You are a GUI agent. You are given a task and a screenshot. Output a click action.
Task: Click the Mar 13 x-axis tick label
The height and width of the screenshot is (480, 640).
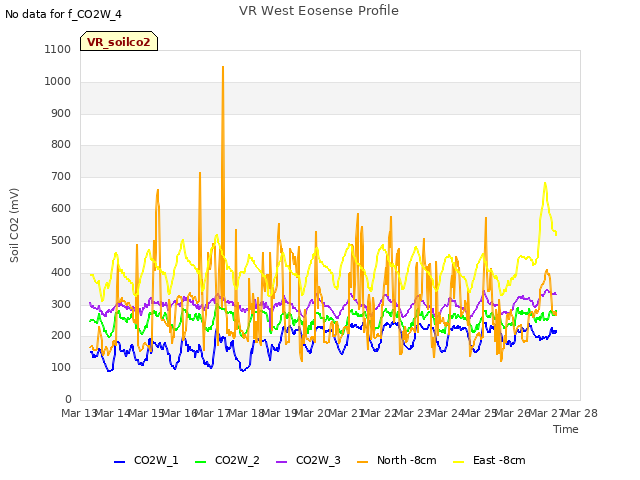(79, 413)
